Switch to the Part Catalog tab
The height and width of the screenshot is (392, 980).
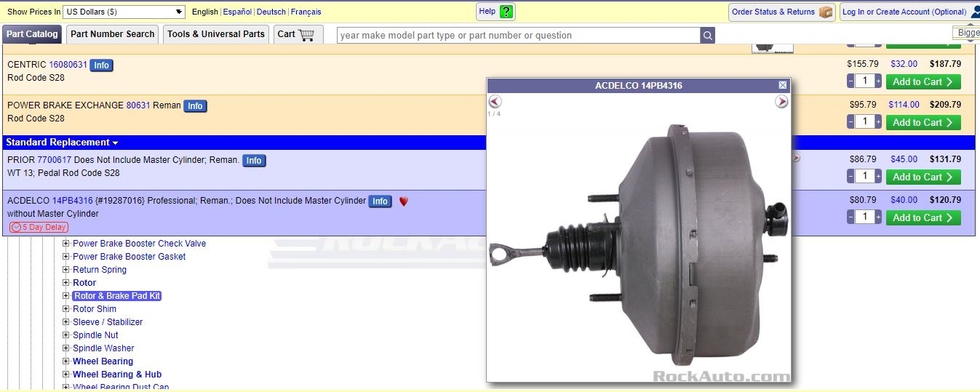click(x=32, y=34)
